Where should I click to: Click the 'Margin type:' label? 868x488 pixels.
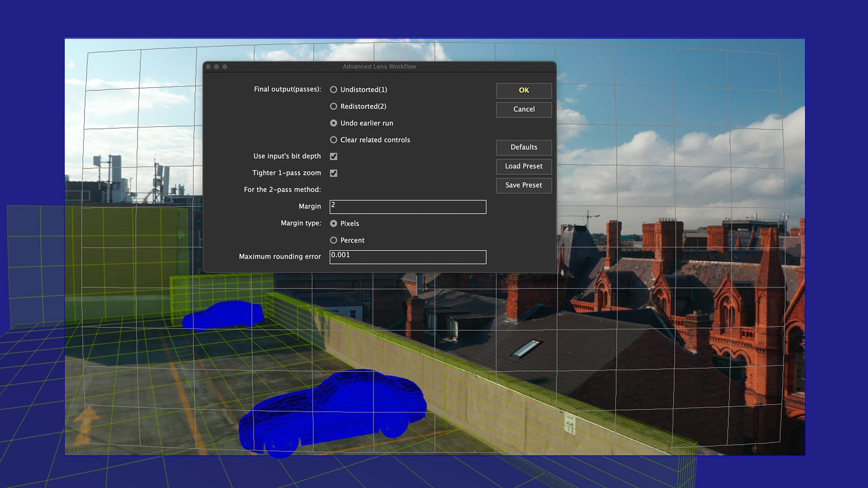pyautogui.click(x=301, y=223)
